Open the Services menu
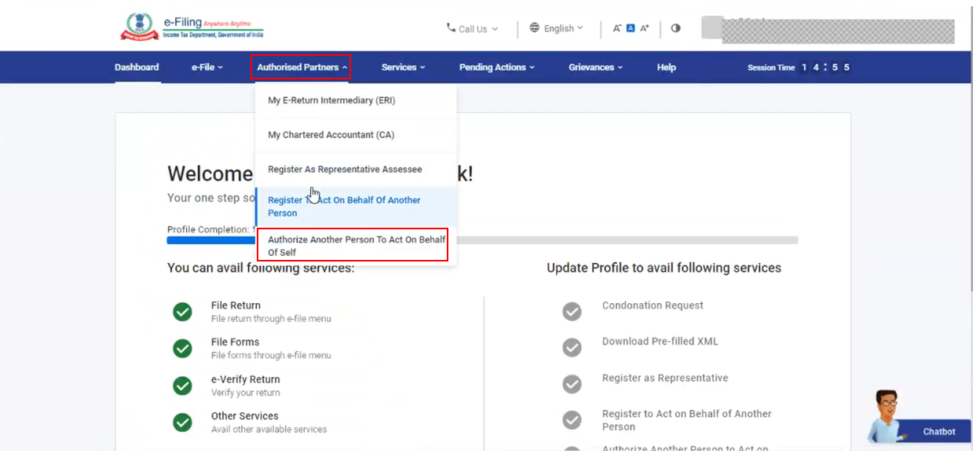 pos(403,68)
